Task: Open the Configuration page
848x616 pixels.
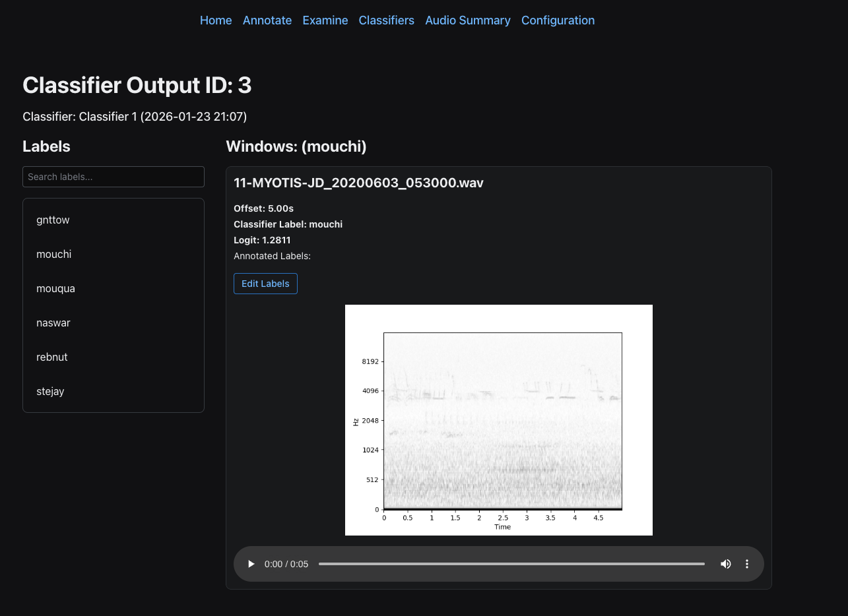Action: pyautogui.click(x=558, y=20)
